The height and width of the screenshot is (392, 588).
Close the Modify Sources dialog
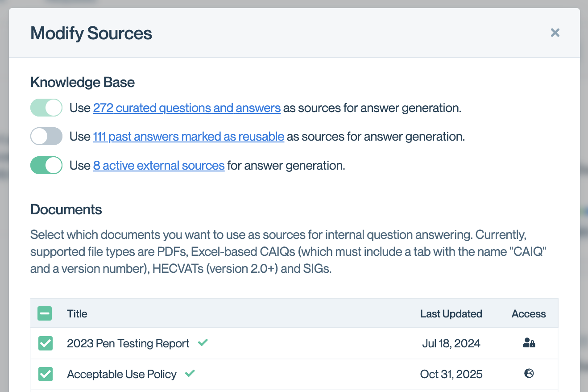pyautogui.click(x=555, y=33)
